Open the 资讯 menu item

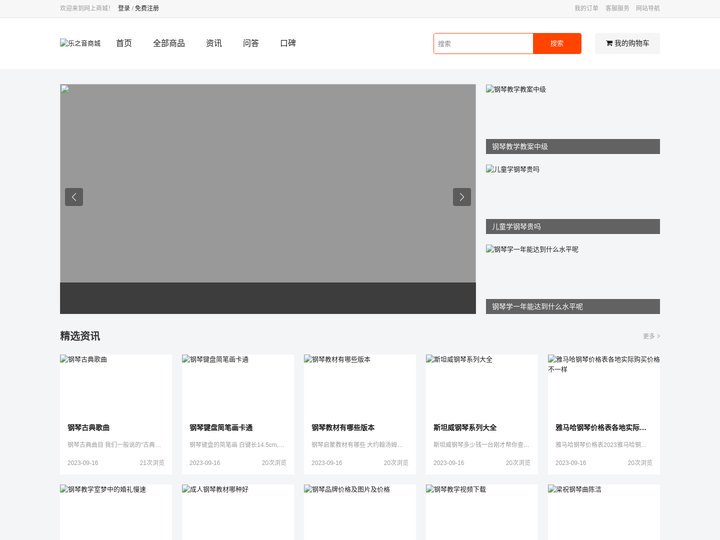214,43
